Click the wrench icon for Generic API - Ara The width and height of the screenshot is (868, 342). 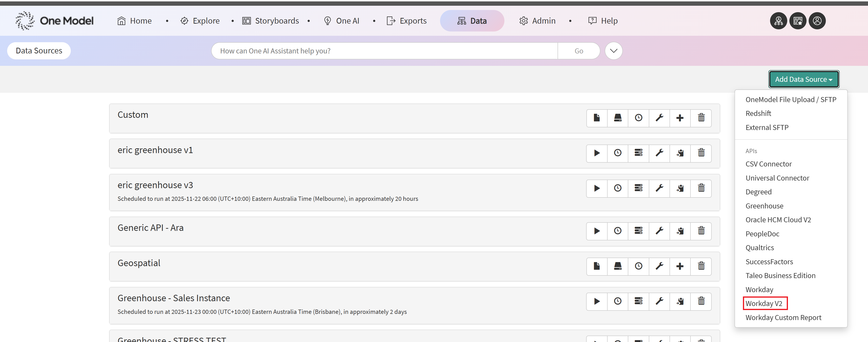click(x=659, y=231)
